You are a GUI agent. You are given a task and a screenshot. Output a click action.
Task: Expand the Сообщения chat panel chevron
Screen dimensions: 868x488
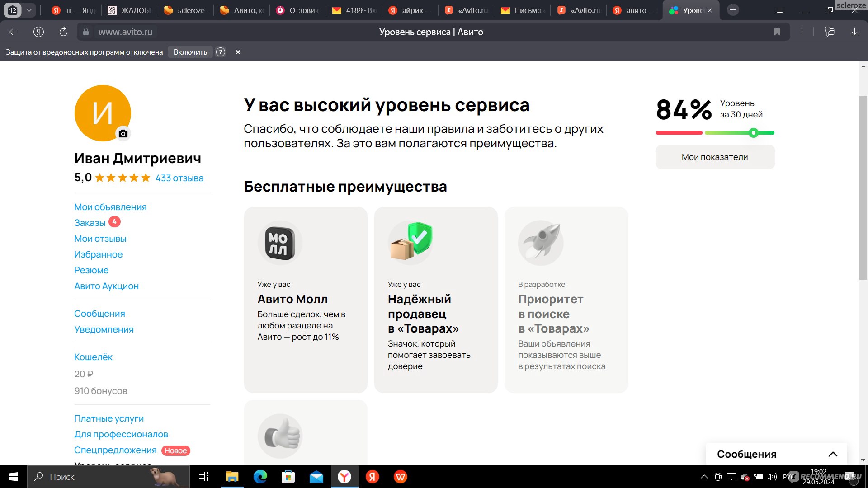(x=833, y=454)
